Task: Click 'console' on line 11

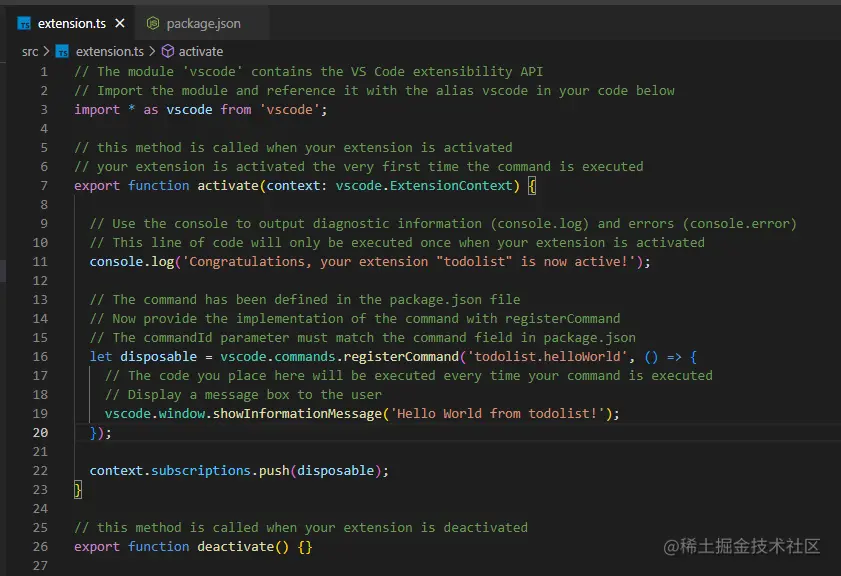Action: click(x=116, y=262)
